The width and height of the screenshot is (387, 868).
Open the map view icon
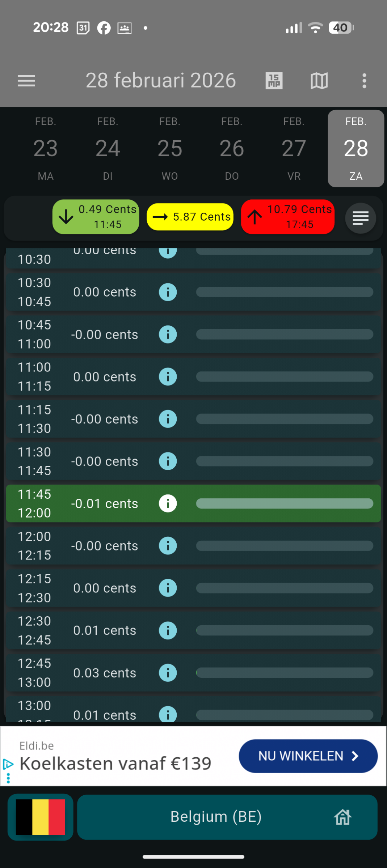319,81
